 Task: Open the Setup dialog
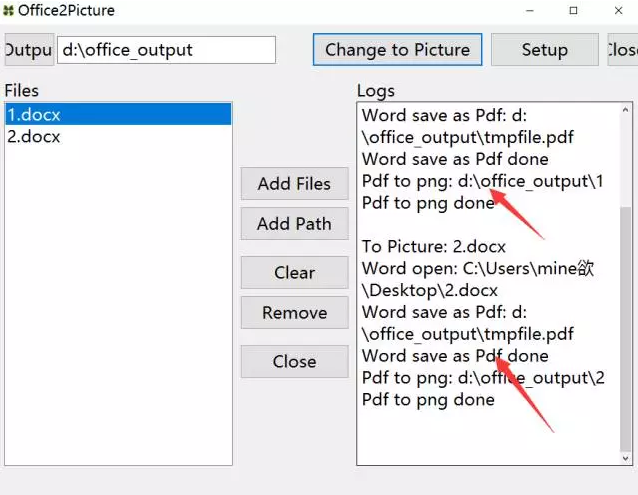coord(544,50)
